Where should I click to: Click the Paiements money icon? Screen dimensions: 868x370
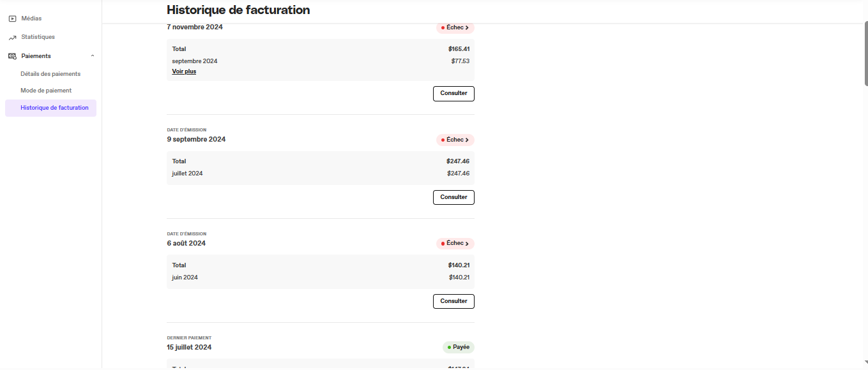(12, 56)
